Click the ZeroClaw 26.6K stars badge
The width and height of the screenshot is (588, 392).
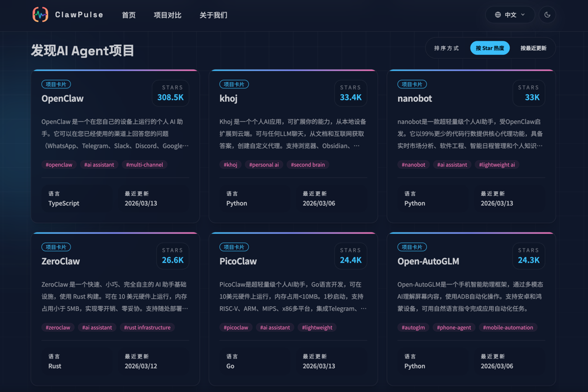click(x=172, y=256)
